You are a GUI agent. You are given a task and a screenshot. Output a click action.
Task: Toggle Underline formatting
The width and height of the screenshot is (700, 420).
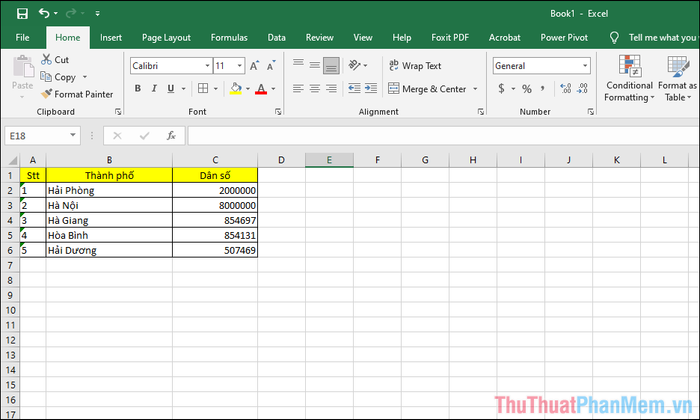click(x=171, y=88)
